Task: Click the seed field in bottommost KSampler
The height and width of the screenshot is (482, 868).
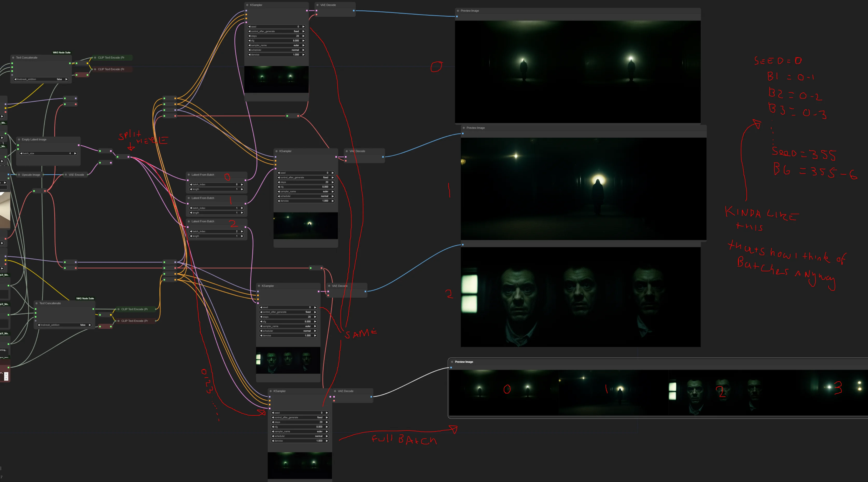Action: pyautogui.click(x=300, y=413)
